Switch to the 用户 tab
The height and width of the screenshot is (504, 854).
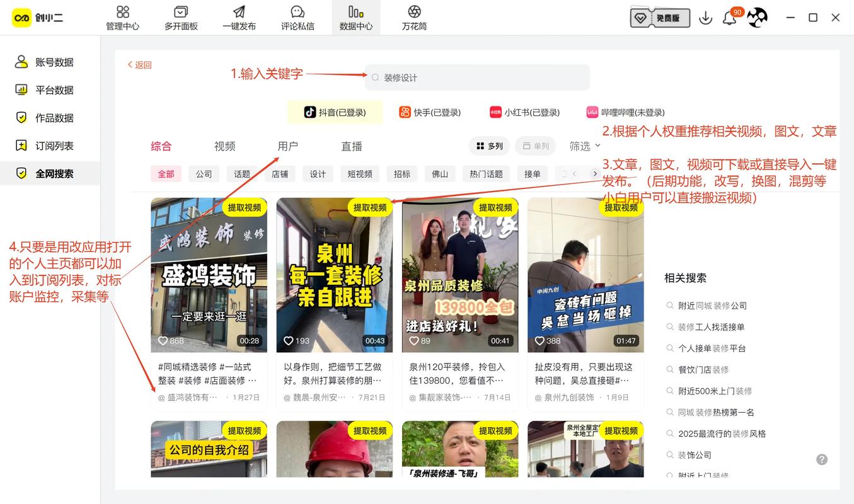click(288, 146)
